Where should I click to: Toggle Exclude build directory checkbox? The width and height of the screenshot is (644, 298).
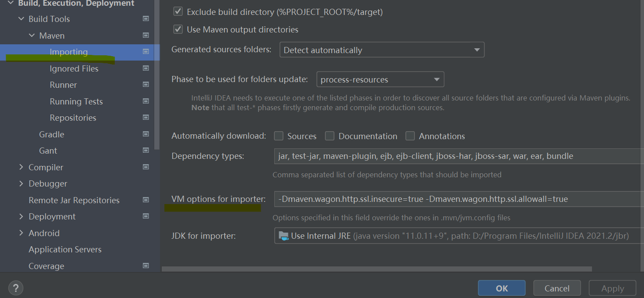point(178,12)
